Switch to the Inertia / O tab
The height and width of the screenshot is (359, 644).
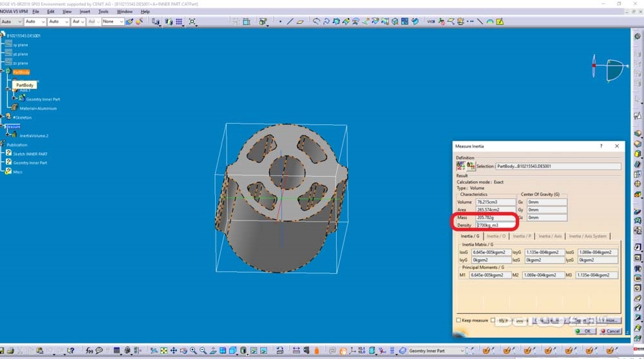click(496, 237)
